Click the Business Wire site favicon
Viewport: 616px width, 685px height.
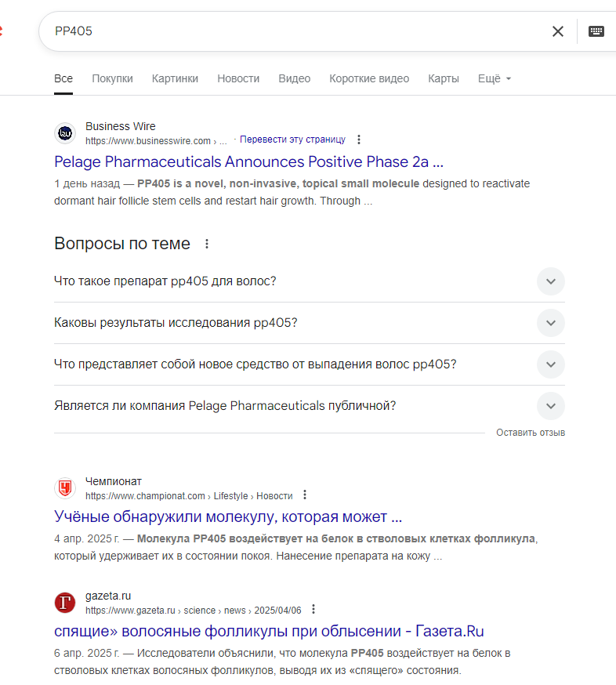click(x=65, y=132)
